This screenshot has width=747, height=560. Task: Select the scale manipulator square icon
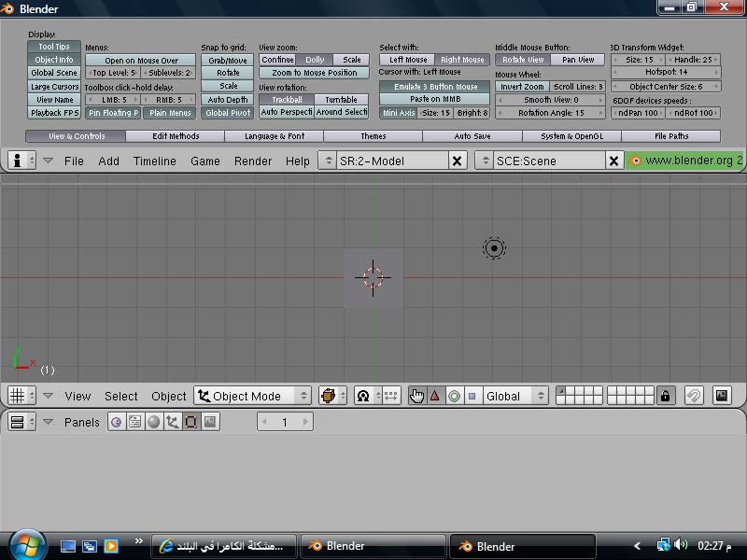click(472, 396)
